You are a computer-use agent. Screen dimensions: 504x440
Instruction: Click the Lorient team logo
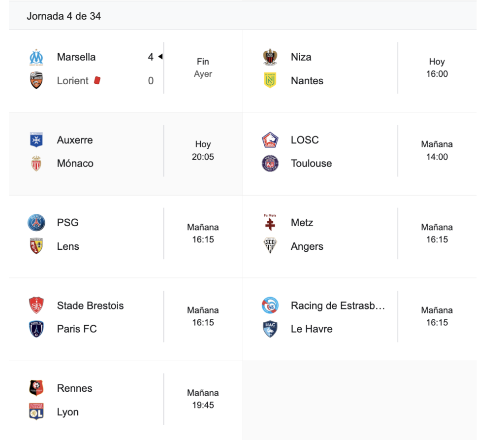[x=36, y=81]
